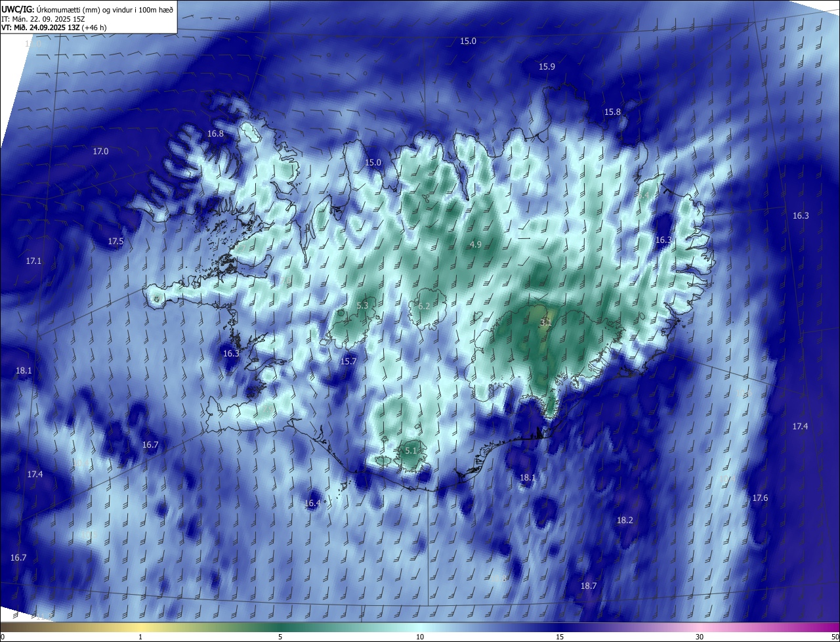Click the map value 3.1 on the glacier
The height and width of the screenshot is (642, 840).
(x=545, y=322)
